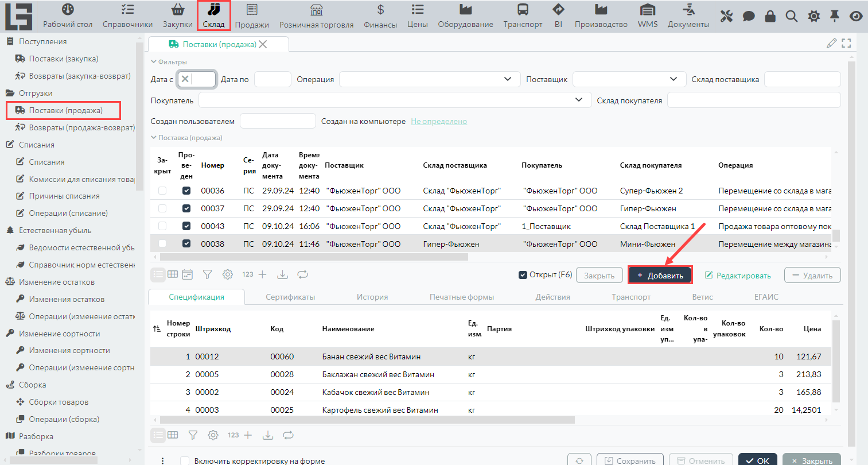Toggle the Открыт (F6) checkbox
The width and height of the screenshot is (868, 465).
(523, 275)
